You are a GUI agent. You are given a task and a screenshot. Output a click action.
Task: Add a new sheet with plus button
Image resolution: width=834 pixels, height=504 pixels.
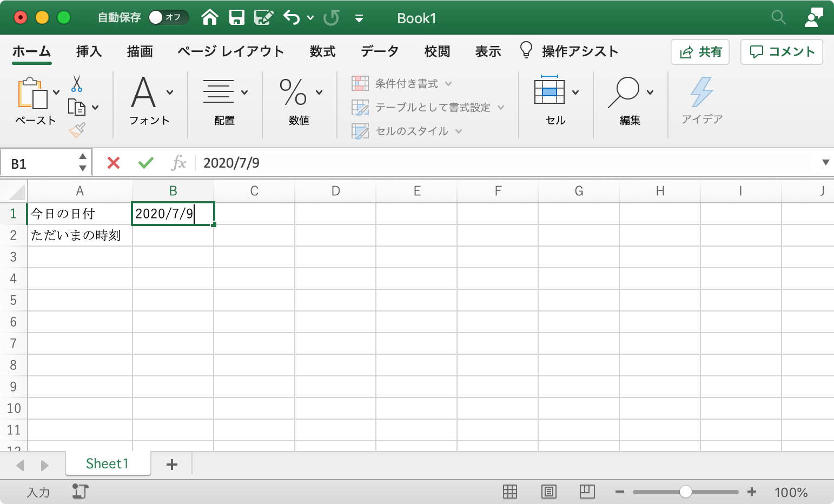(x=172, y=464)
